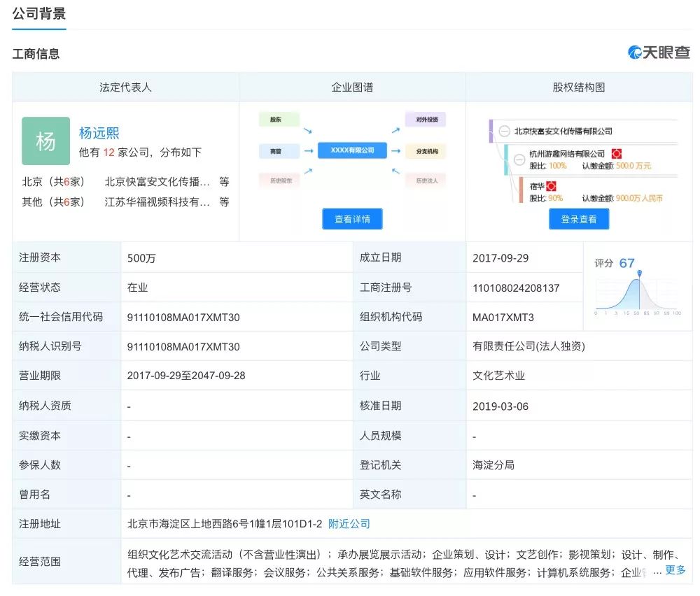Viewport: 700px width, 596px height.
Task: Click 等 after the 其他 company row
Action: (x=224, y=202)
